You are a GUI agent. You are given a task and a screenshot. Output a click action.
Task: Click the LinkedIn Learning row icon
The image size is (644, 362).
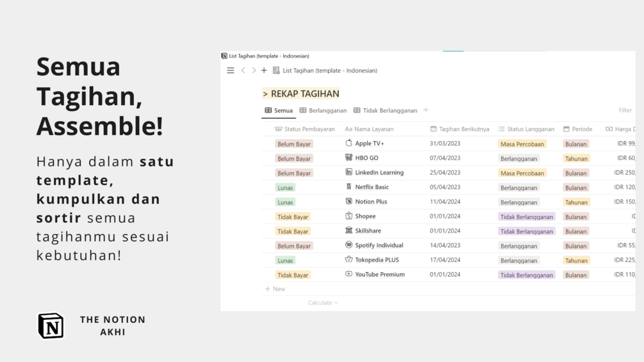click(x=349, y=172)
